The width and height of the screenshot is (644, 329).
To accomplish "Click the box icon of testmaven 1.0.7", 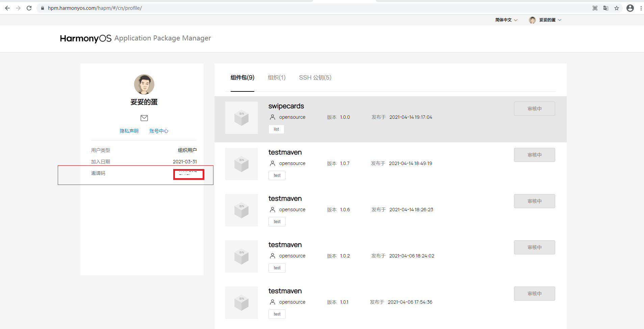I will pos(241,164).
